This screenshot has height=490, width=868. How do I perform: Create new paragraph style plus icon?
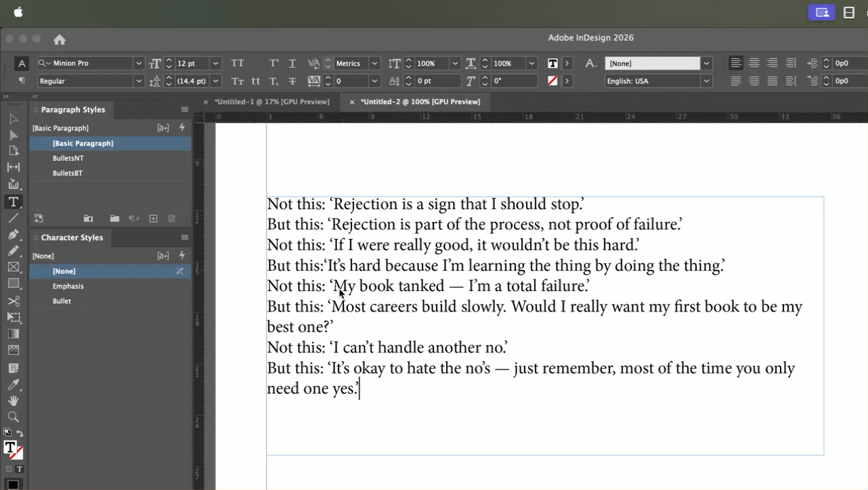pyautogui.click(x=153, y=219)
